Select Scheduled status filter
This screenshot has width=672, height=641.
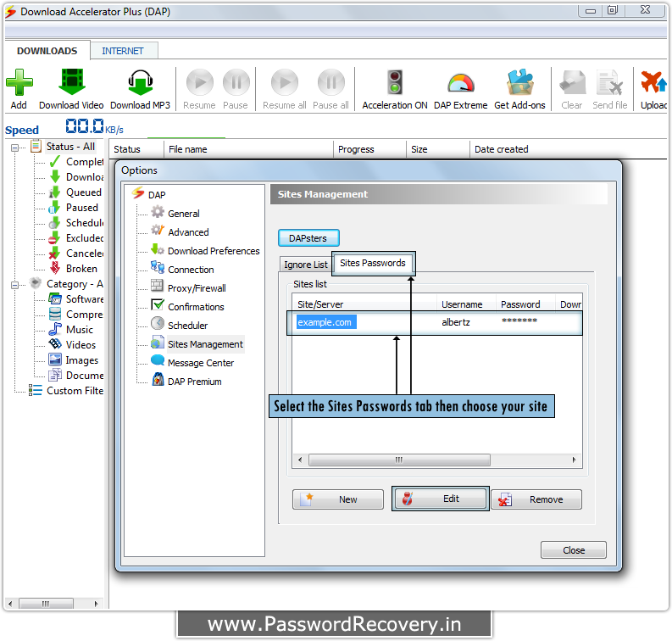click(x=77, y=223)
